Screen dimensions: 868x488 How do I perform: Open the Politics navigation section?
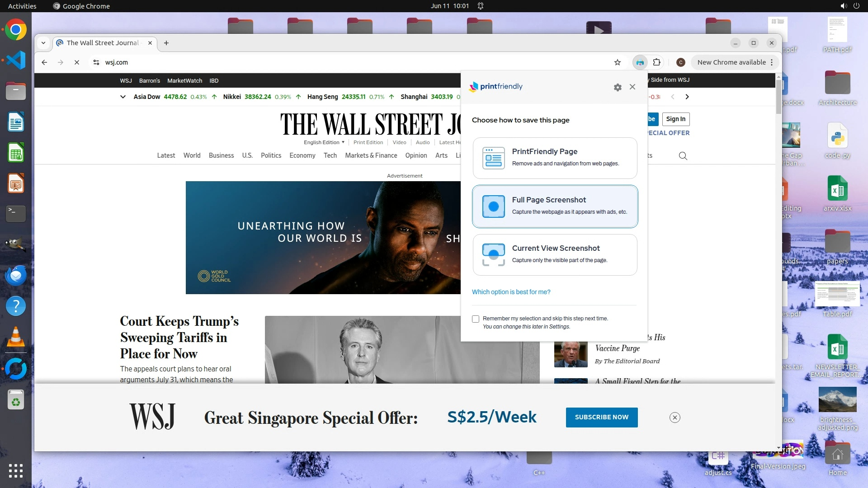(x=271, y=155)
